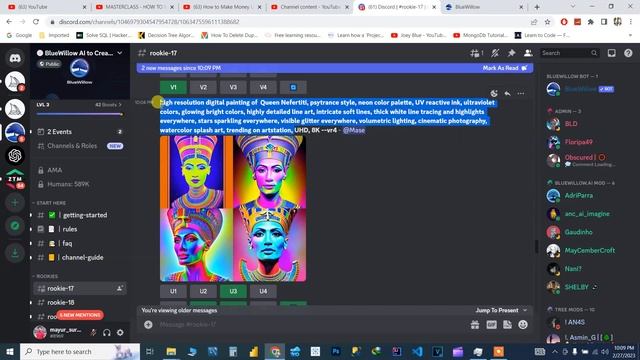Viewport: 640px width, 360px height.
Task: Open the GIF picker
Action: (x=491, y=324)
